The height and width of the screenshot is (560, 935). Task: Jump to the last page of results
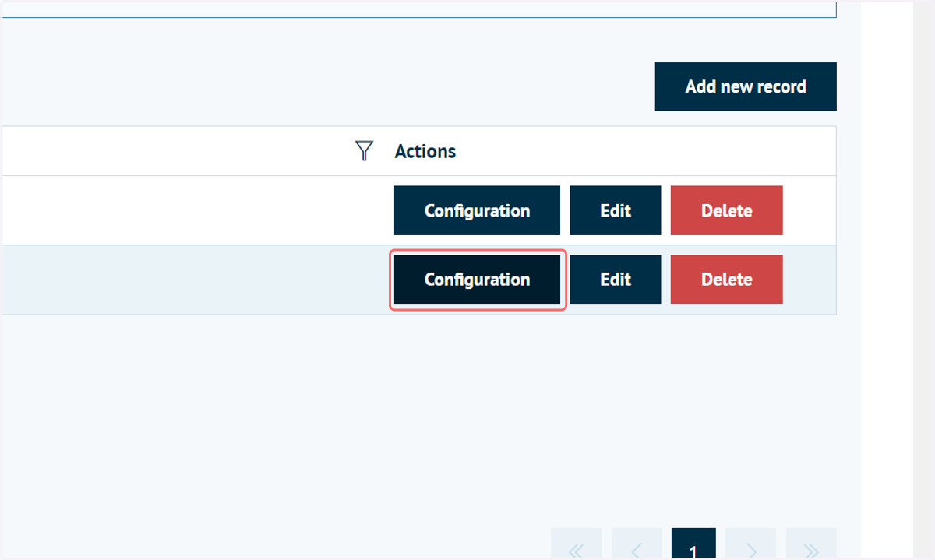[x=811, y=544]
